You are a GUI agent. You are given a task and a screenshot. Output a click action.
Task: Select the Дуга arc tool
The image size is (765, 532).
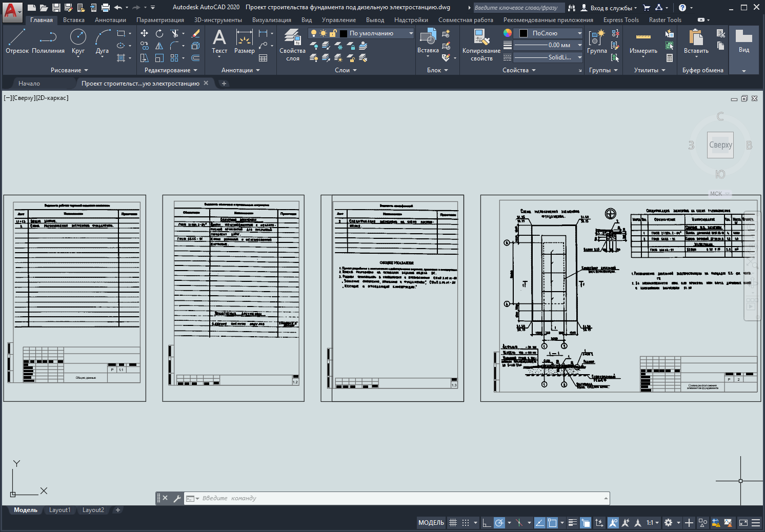point(102,41)
